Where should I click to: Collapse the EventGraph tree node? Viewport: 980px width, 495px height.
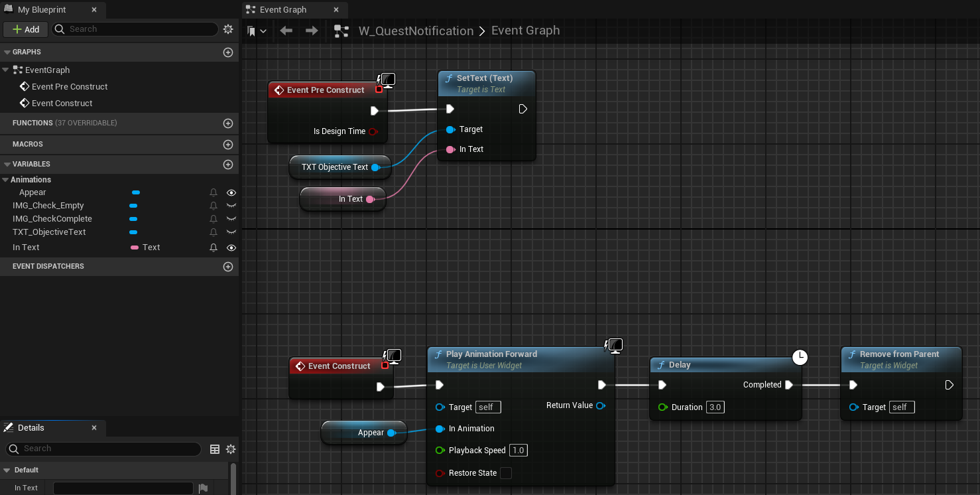tap(5, 70)
